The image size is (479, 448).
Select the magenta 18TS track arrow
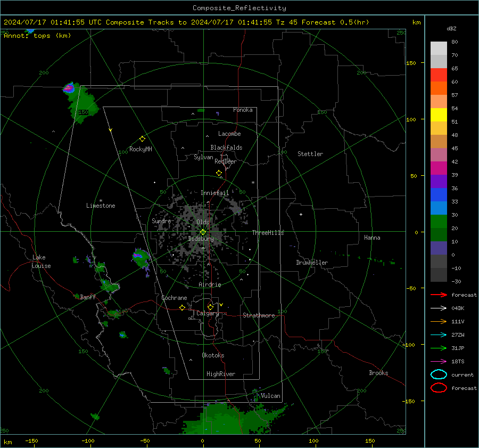coord(439,362)
